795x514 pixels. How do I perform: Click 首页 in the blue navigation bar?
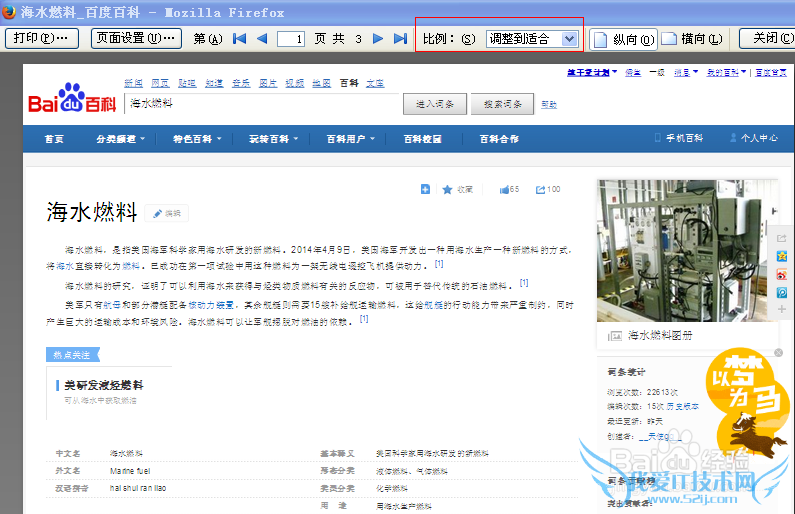pos(54,139)
